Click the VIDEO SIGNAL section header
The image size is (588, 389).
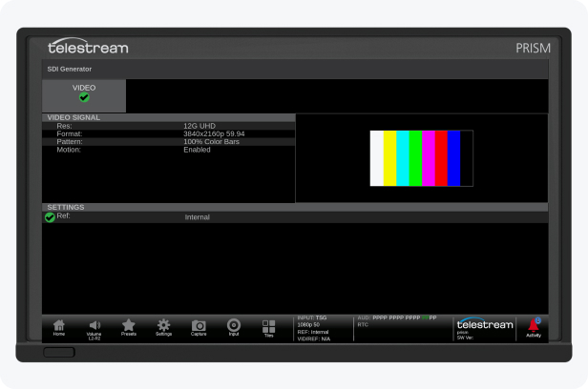coord(168,117)
